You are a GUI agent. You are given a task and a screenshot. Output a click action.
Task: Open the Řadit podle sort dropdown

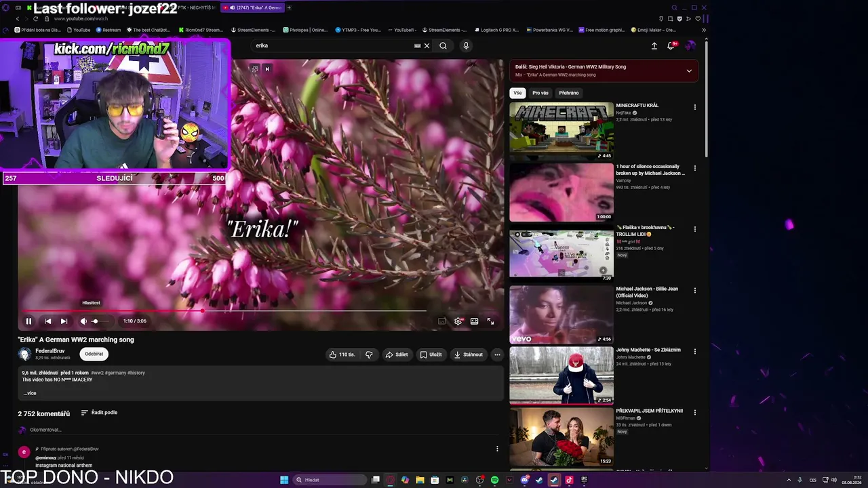100,413
